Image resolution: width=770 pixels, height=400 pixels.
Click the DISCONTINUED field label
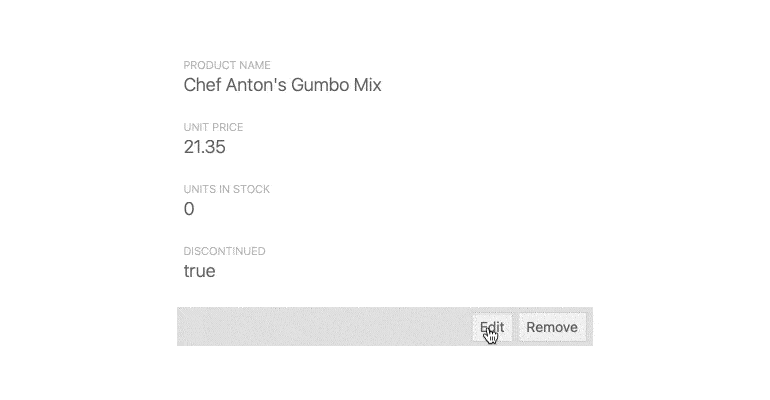[x=224, y=251]
